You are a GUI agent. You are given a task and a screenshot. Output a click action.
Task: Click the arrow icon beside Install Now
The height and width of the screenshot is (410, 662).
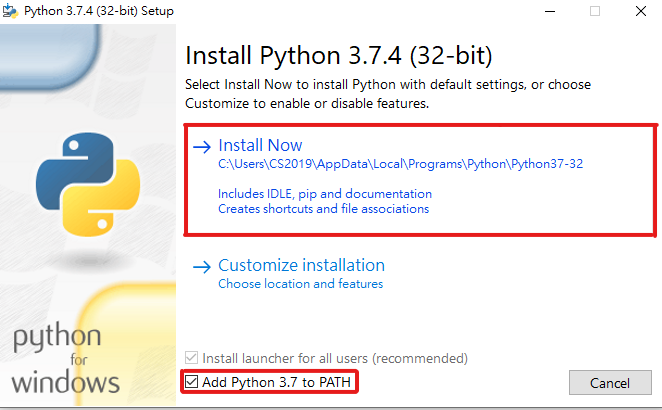click(201, 146)
